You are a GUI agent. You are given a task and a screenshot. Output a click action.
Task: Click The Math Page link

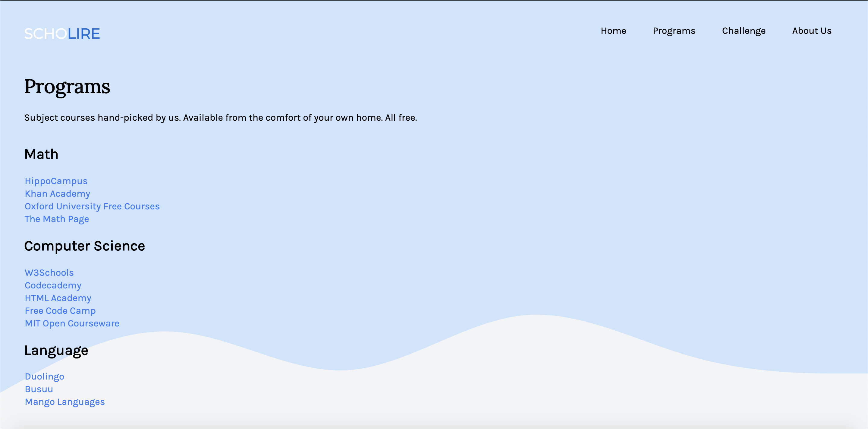pyautogui.click(x=57, y=219)
